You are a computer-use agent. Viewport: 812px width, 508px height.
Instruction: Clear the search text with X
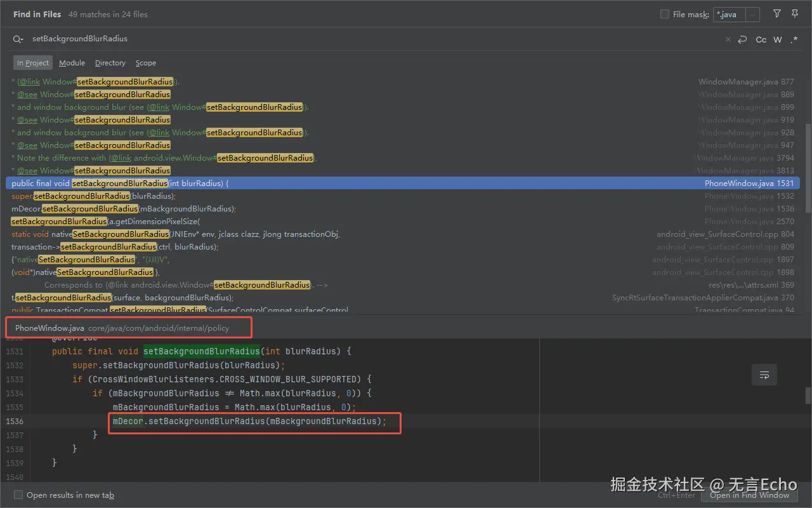point(728,39)
